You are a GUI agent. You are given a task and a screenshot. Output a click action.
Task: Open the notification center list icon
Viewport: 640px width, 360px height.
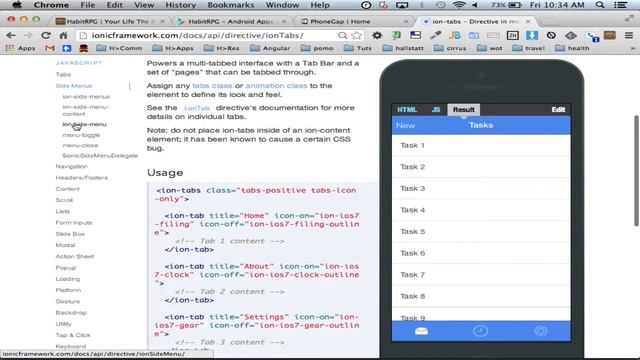click(x=620, y=5)
